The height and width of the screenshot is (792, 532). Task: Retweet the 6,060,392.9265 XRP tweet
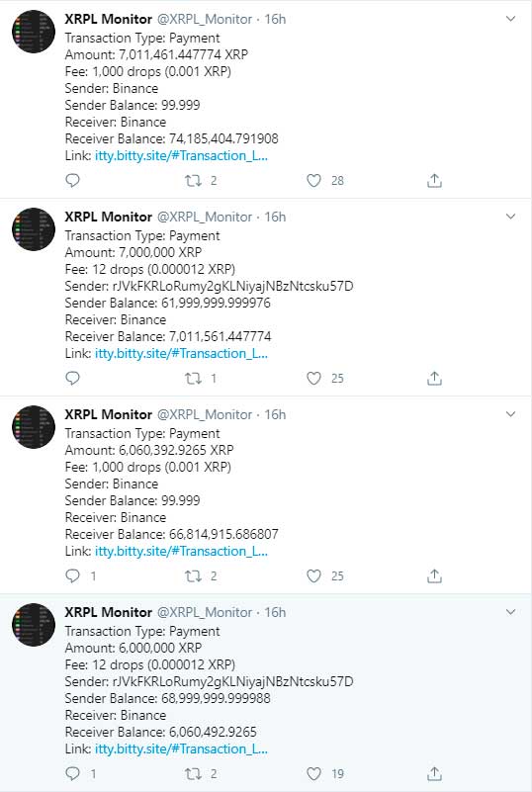(x=193, y=575)
